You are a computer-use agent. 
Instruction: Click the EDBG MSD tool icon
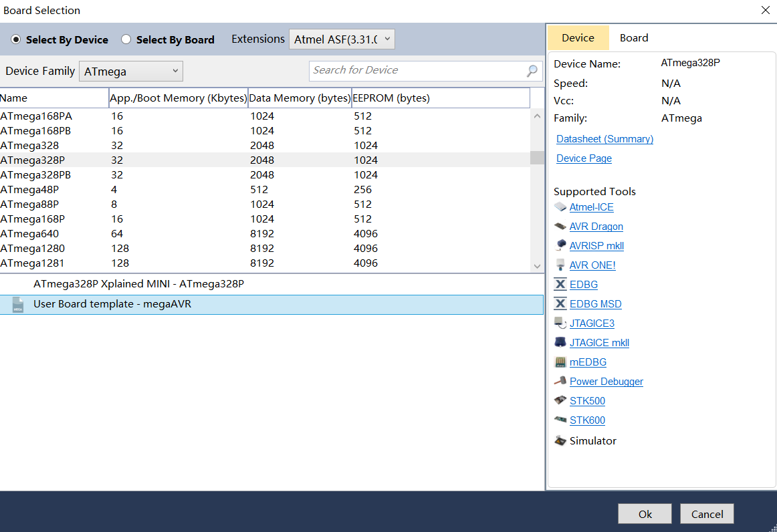(x=560, y=303)
